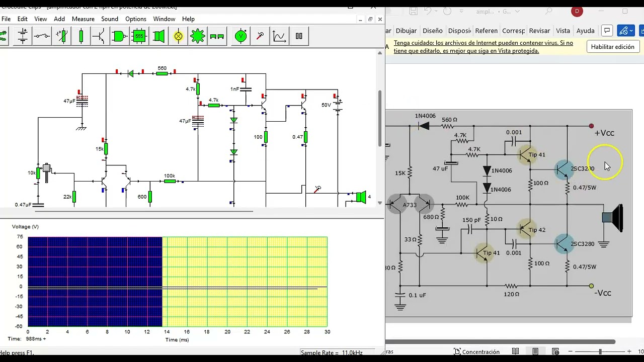Switch to Word's Diseño ribbon tab
Viewport: 644px width, 362px height.
click(x=433, y=31)
